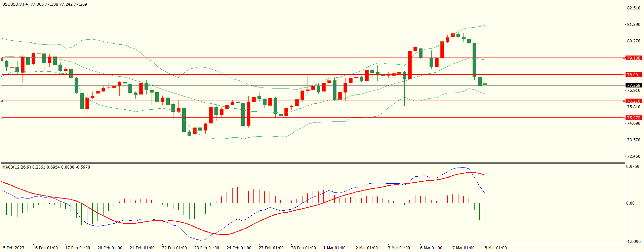Image resolution: width=644 pixels, height=252 pixels.
Task: Grab left handle of the 79.138 line
Action: [x=2, y=58]
